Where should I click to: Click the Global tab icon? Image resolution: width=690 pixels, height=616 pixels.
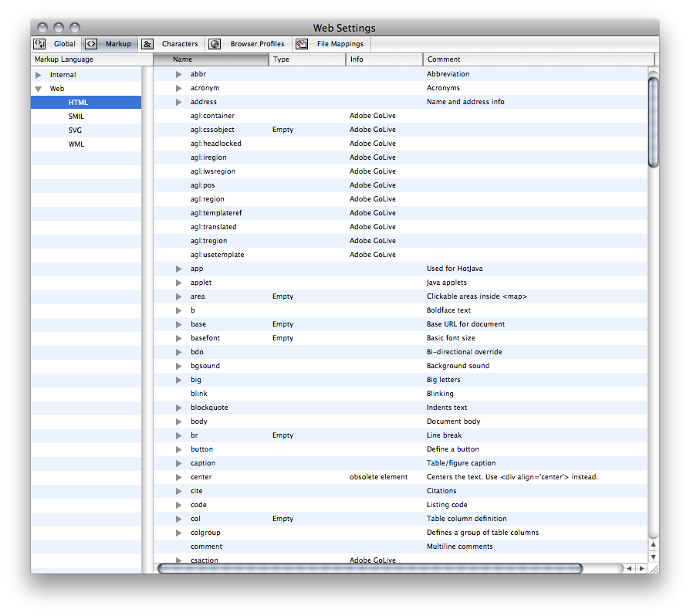39,44
